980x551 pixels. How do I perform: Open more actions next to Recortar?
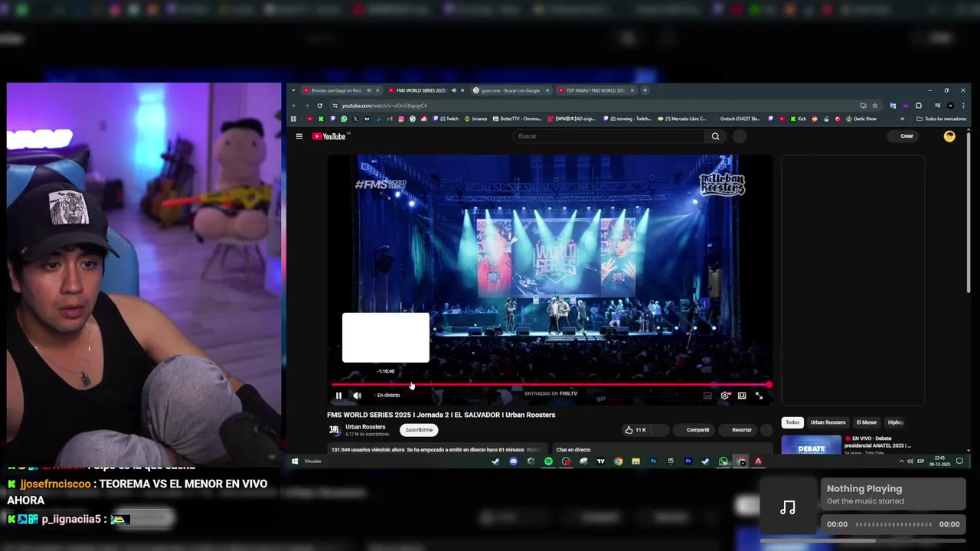click(x=766, y=430)
